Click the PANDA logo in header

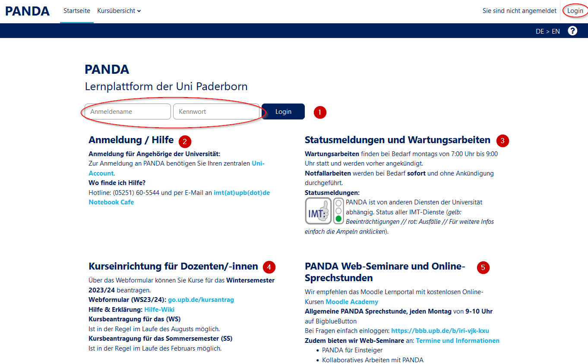(28, 11)
